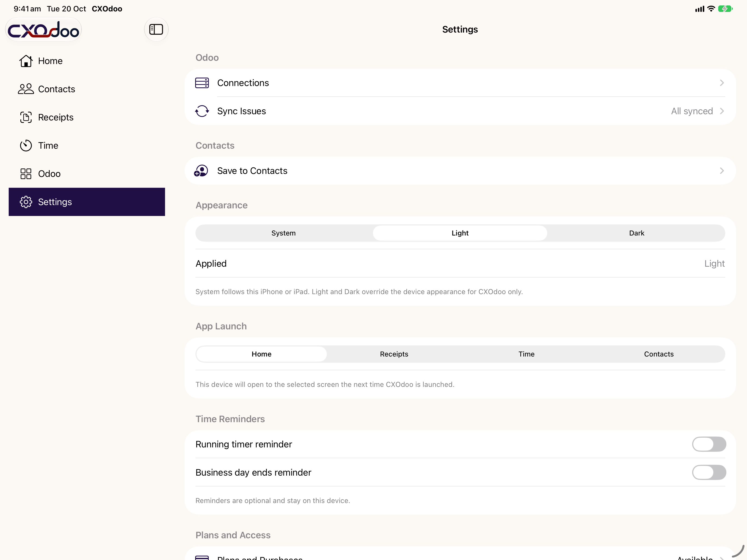Open the Sync Issues row label
747x560 pixels.
(242, 111)
